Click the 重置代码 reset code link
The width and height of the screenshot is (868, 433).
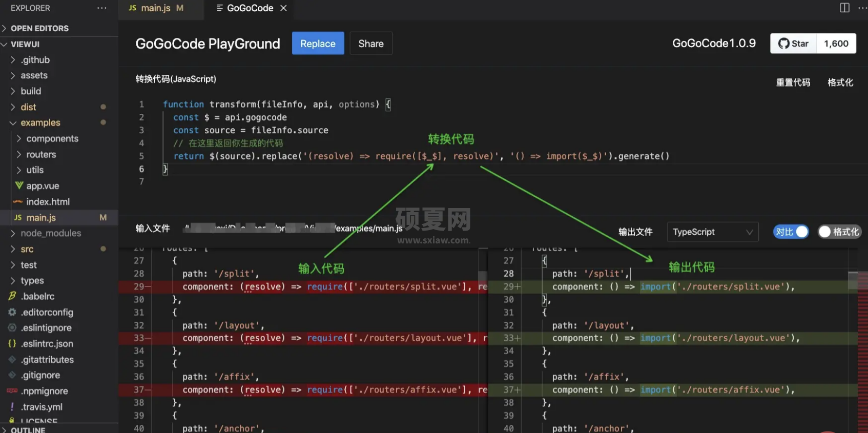(793, 83)
